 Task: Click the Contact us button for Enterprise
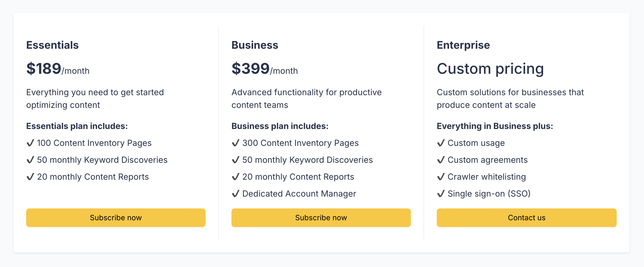click(x=526, y=217)
